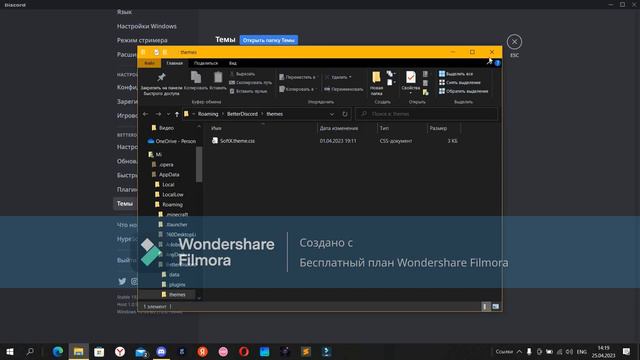640x360 pixels.
Task: Click the search themes input field
Action: pos(427,114)
